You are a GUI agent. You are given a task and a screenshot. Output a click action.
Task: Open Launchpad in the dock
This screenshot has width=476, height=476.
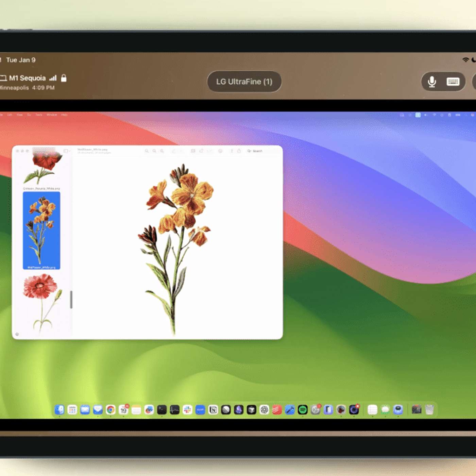(x=72, y=410)
